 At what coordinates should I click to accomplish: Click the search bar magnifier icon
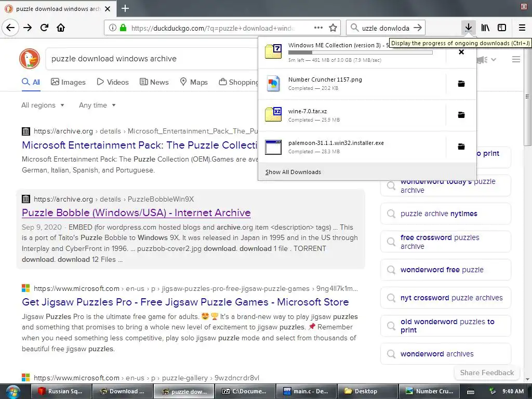click(354, 28)
